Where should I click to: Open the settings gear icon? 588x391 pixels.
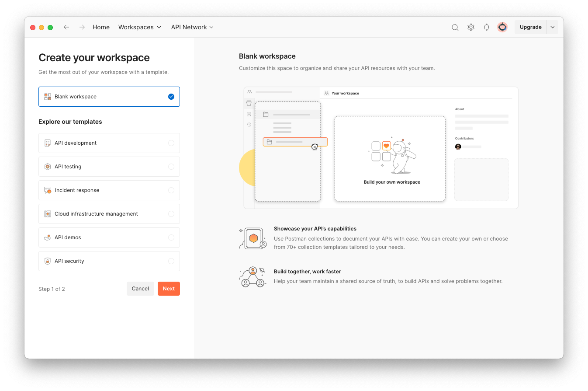click(471, 27)
